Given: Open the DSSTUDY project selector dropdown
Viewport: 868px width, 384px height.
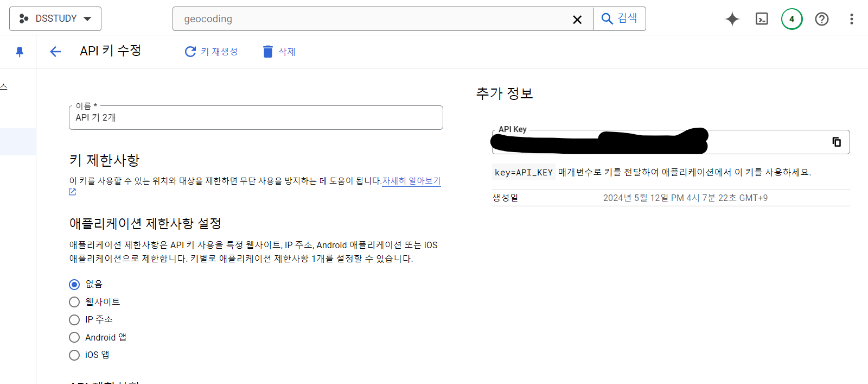Looking at the screenshot, I should [x=55, y=18].
